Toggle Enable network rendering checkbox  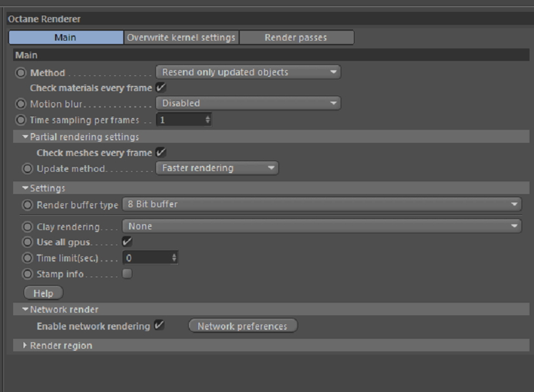click(159, 325)
